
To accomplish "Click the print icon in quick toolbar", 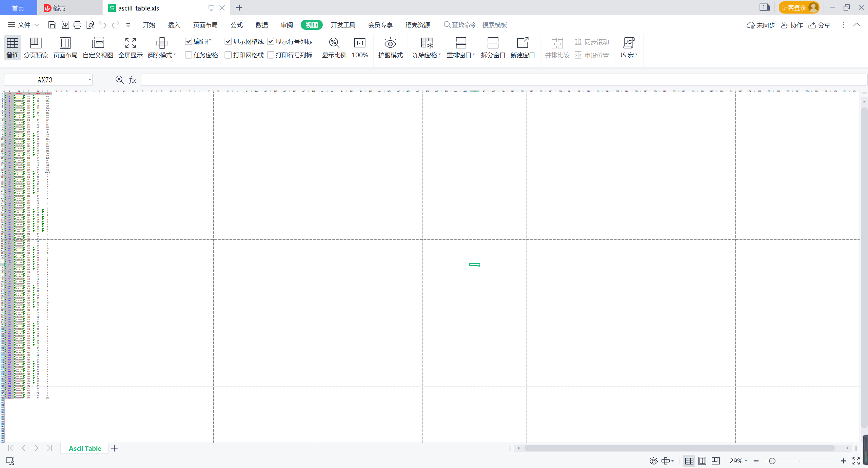I will tap(77, 25).
